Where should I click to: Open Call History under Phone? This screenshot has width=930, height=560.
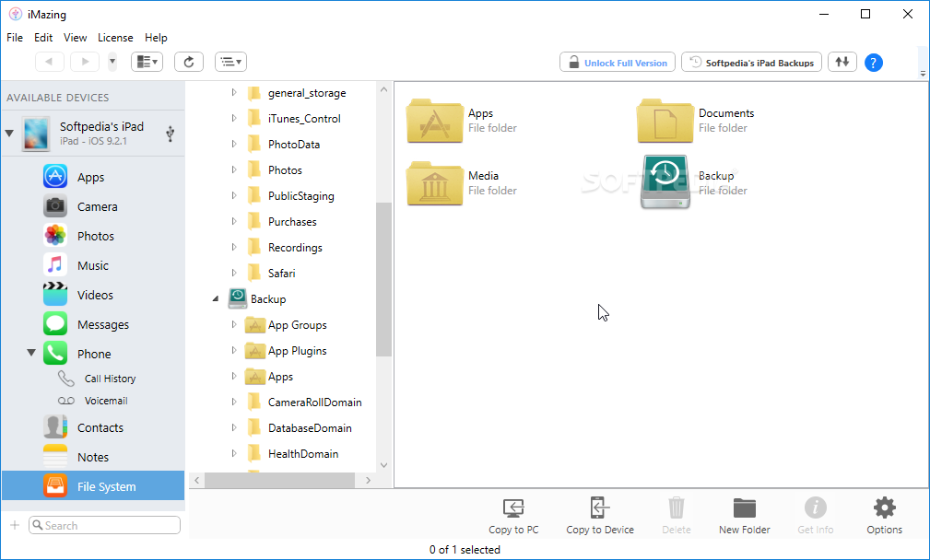[x=110, y=379]
